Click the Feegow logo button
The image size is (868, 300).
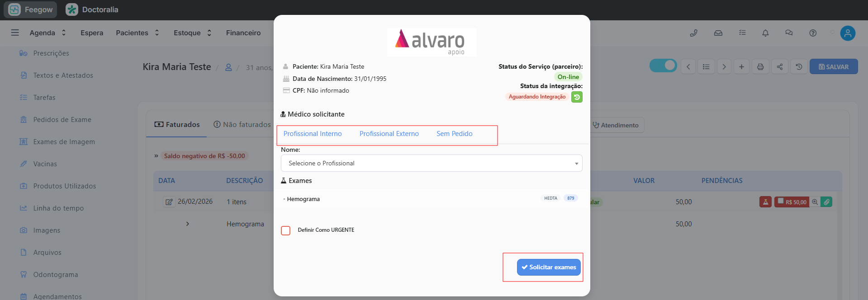click(x=30, y=9)
